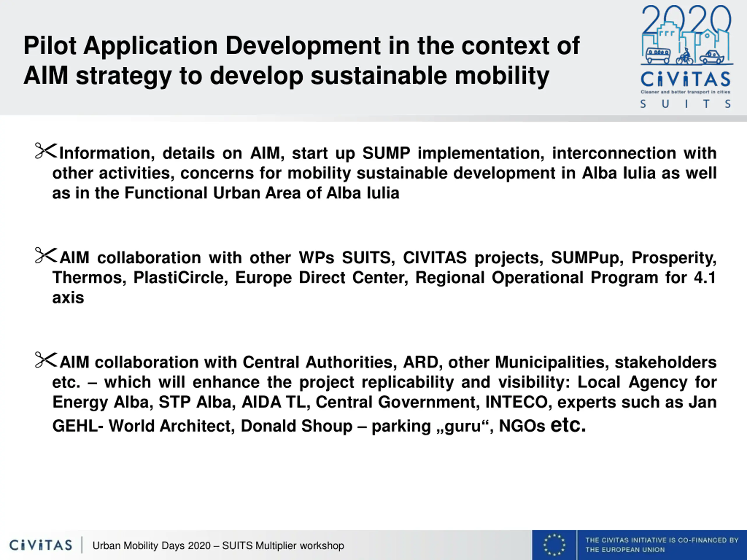
Task: Click the text 'Functional Urban Area of Alba Iulia'
Action: (x=262, y=193)
